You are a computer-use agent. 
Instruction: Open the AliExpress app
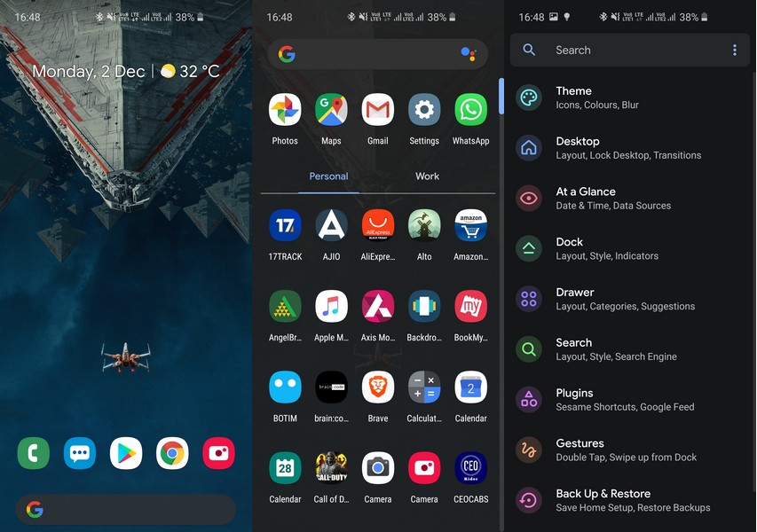[377, 225]
